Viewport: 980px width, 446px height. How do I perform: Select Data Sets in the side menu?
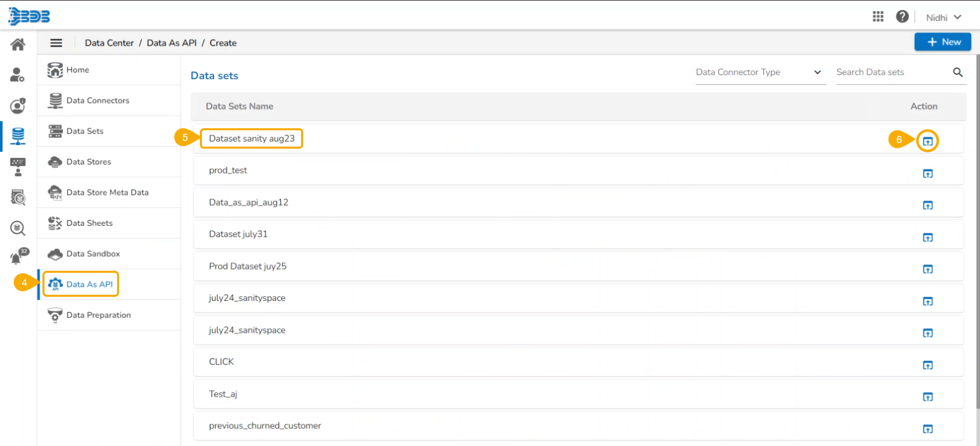(x=85, y=131)
